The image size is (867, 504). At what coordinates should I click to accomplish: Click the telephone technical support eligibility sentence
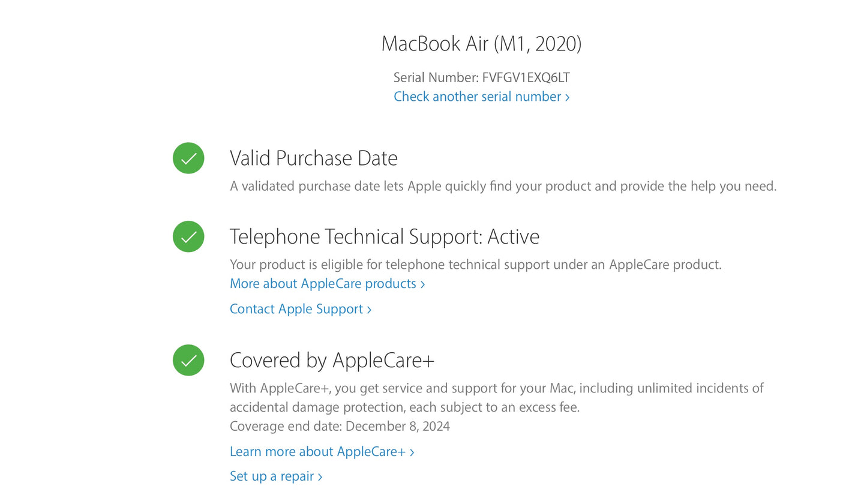[x=475, y=265]
